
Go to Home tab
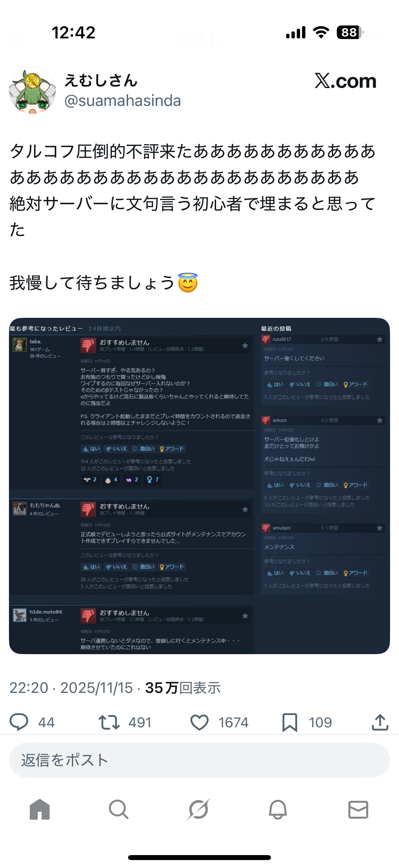point(40,809)
